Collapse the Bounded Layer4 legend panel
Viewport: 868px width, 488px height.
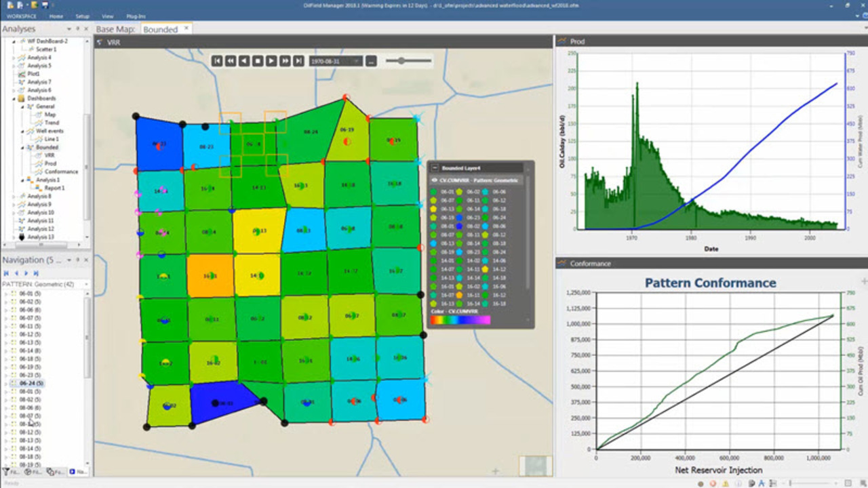(435, 167)
